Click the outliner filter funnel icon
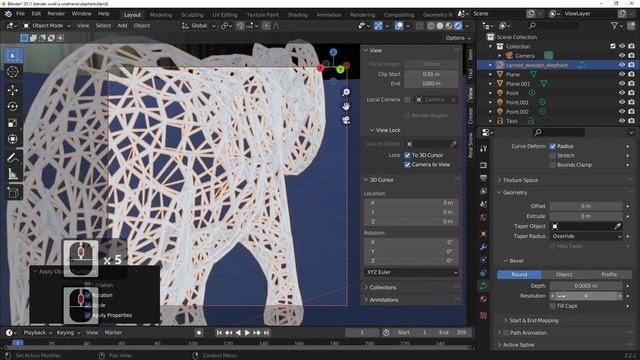 tap(614, 25)
